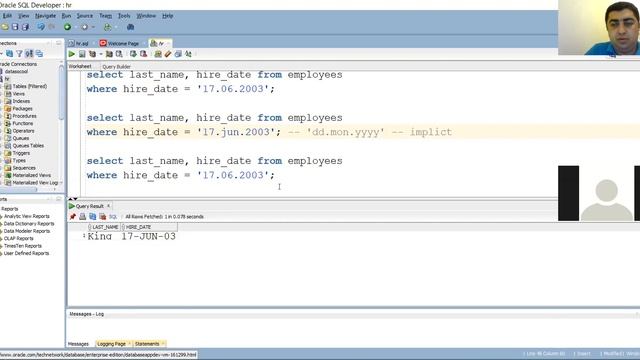Click the Autotrace icon
Image resolution: width=640 pixels, height=360 pixels.
109,54
